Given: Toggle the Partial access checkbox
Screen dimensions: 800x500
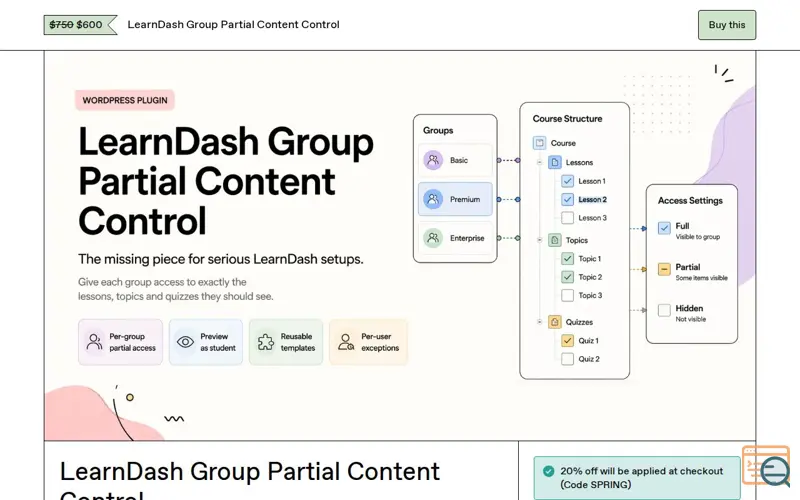Looking at the screenshot, I should (x=664, y=269).
